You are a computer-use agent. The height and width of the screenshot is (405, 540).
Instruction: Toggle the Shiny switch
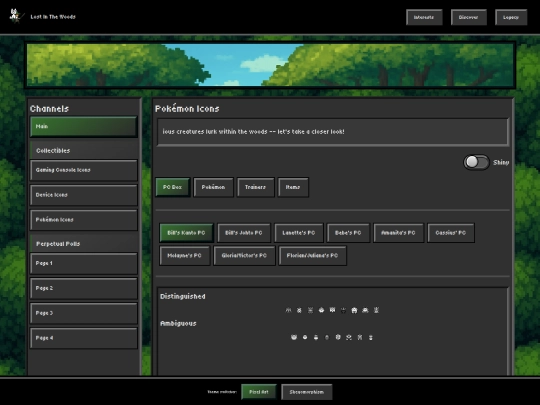pos(476,162)
